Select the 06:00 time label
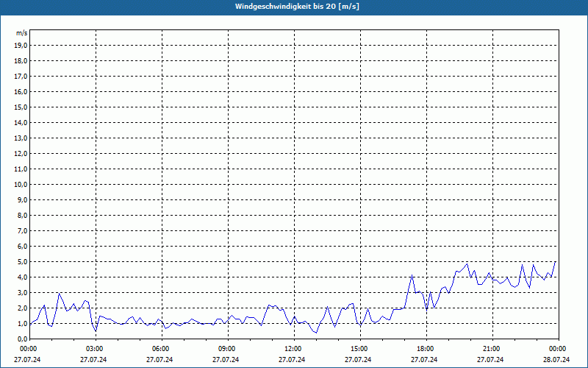The image size is (588, 368). [162, 349]
